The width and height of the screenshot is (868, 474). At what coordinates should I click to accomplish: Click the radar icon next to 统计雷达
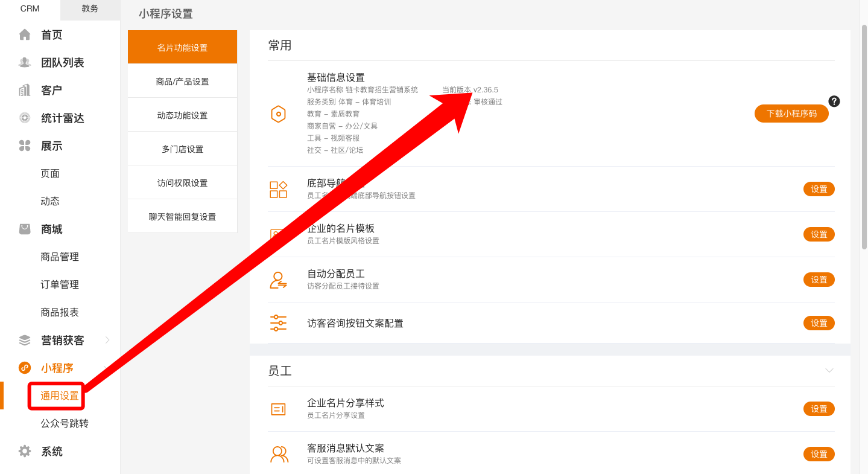(x=25, y=118)
